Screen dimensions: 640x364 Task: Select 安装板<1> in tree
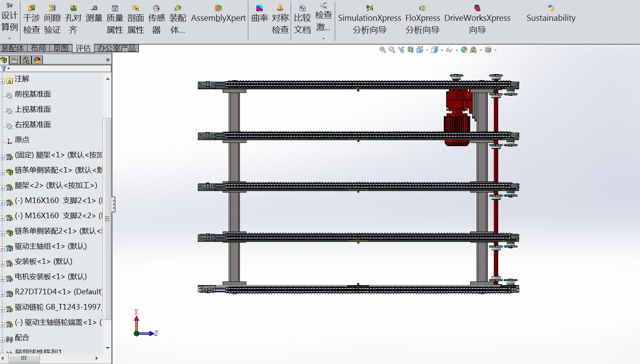click(x=44, y=261)
